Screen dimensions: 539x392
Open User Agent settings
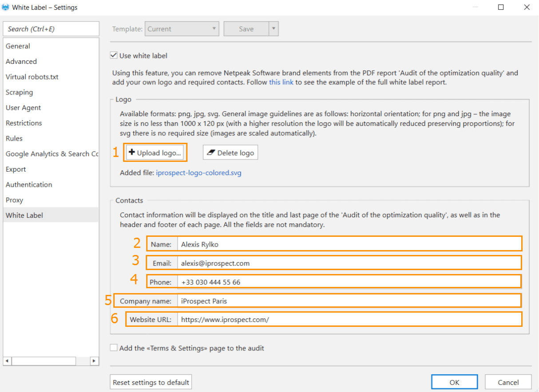[51, 108]
